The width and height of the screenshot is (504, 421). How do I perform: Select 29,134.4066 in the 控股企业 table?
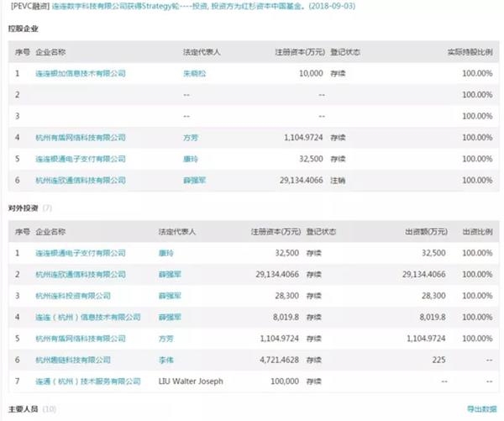pyautogui.click(x=302, y=180)
